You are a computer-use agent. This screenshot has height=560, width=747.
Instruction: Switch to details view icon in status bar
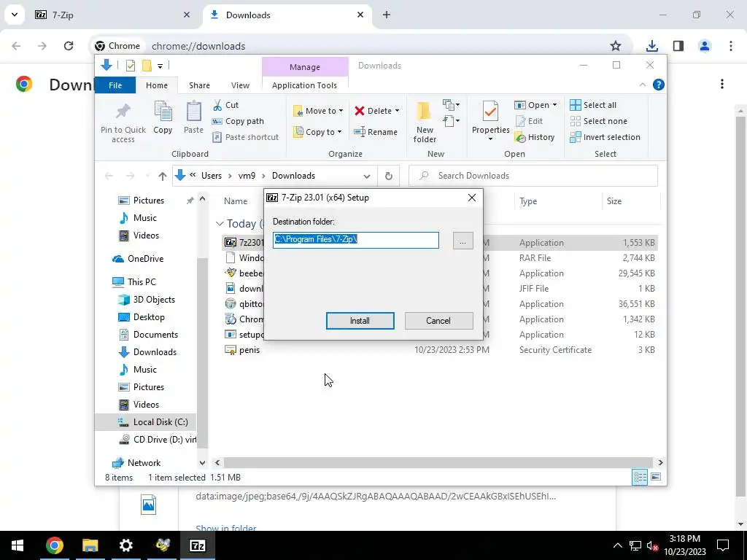pos(640,477)
